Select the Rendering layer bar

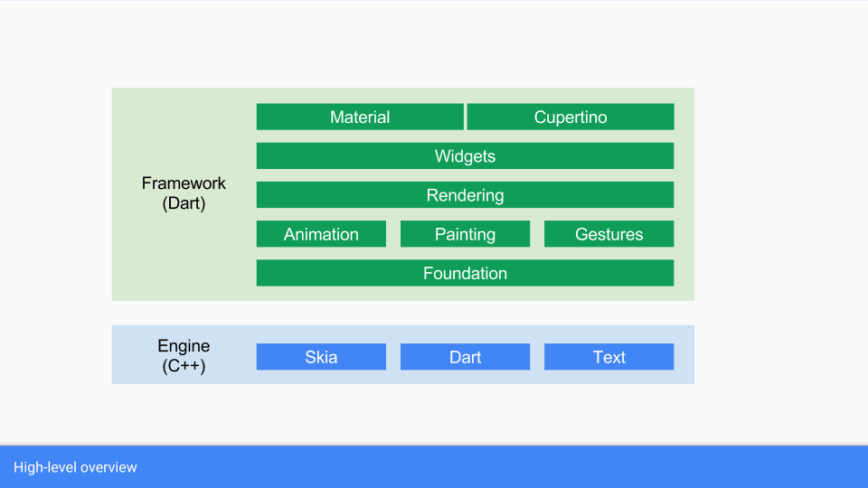(465, 195)
